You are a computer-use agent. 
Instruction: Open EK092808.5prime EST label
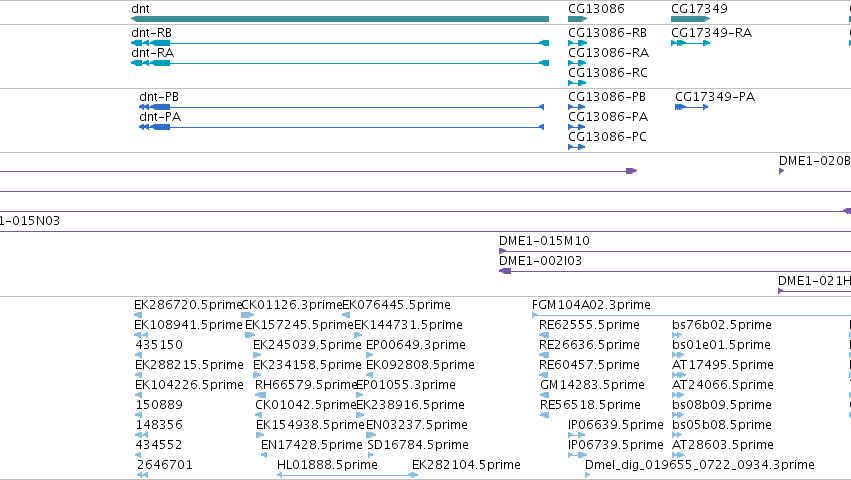(421, 365)
